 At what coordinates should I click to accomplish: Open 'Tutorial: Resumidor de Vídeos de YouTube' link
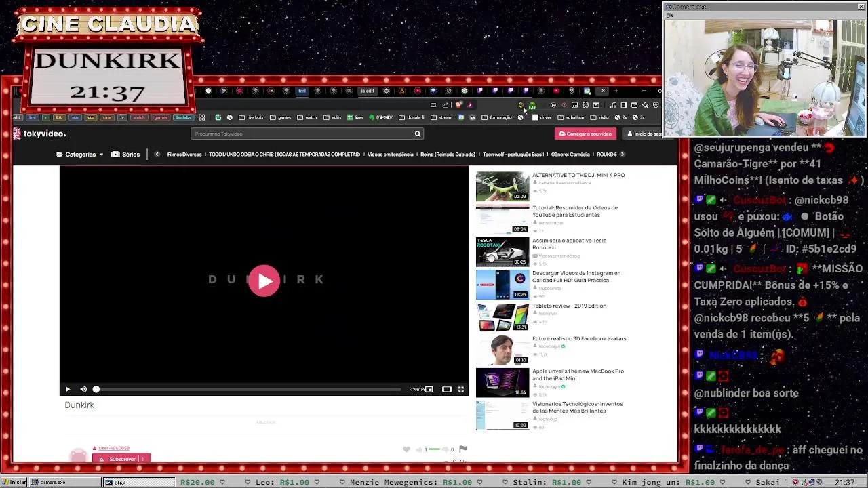(x=575, y=211)
